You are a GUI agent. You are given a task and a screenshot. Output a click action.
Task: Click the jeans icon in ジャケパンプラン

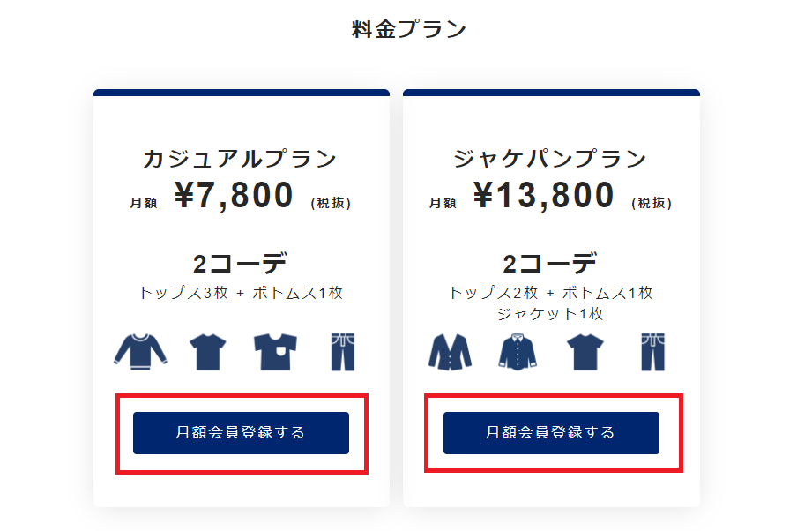click(652, 352)
